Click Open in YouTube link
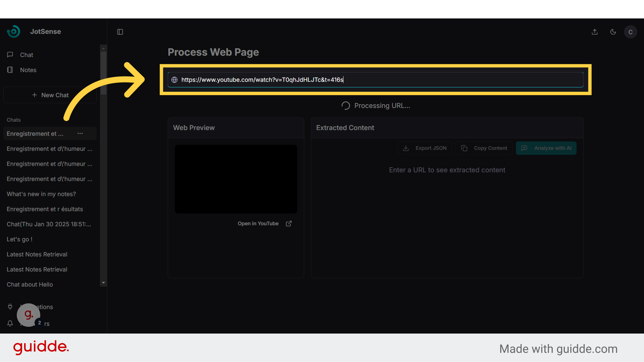This screenshot has height=362, width=644. 258,224
